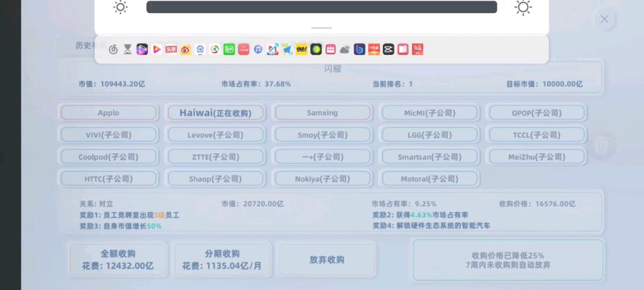Tap the hourglass icon in app row

click(128, 50)
